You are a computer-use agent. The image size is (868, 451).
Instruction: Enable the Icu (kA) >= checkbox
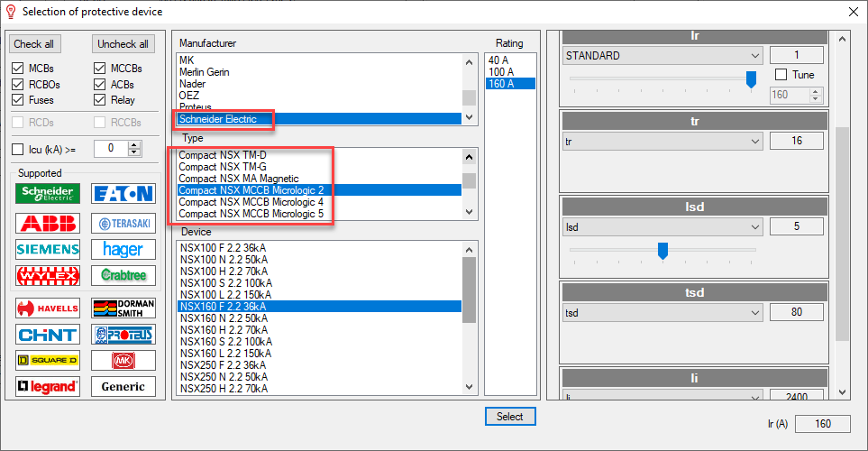click(18, 149)
